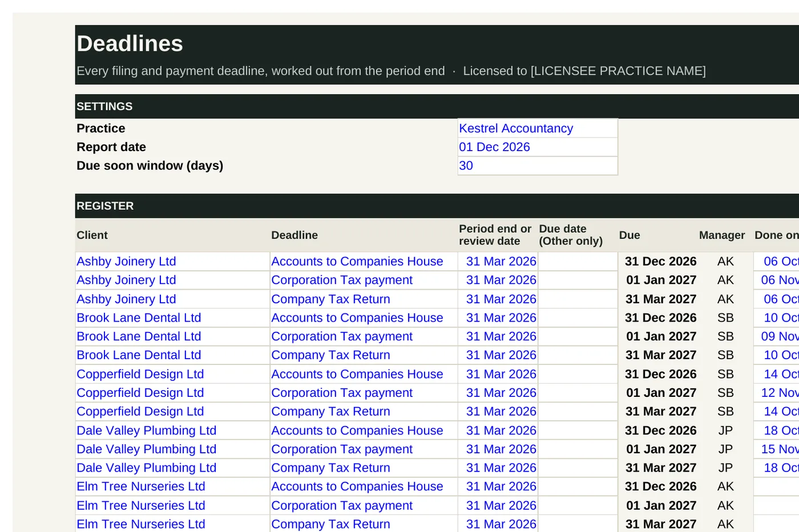The height and width of the screenshot is (532, 799).
Task: Select the Report date settings label
Action: click(x=111, y=147)
